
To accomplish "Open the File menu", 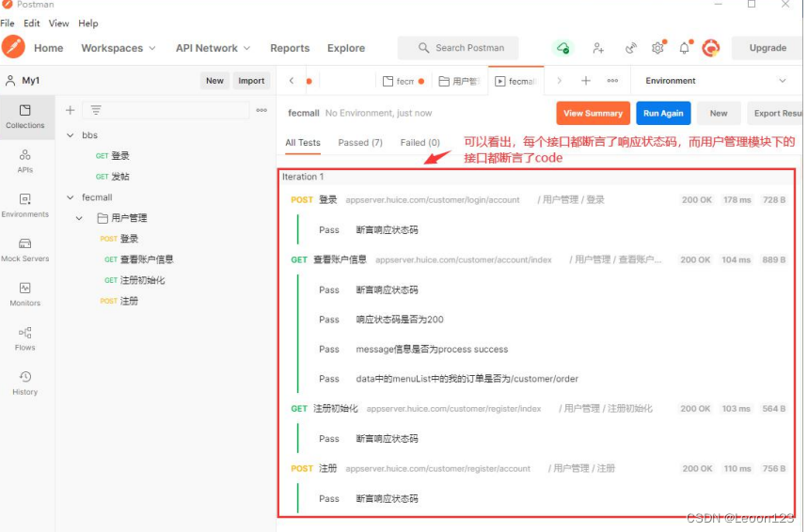I will [x=8, y=23].
